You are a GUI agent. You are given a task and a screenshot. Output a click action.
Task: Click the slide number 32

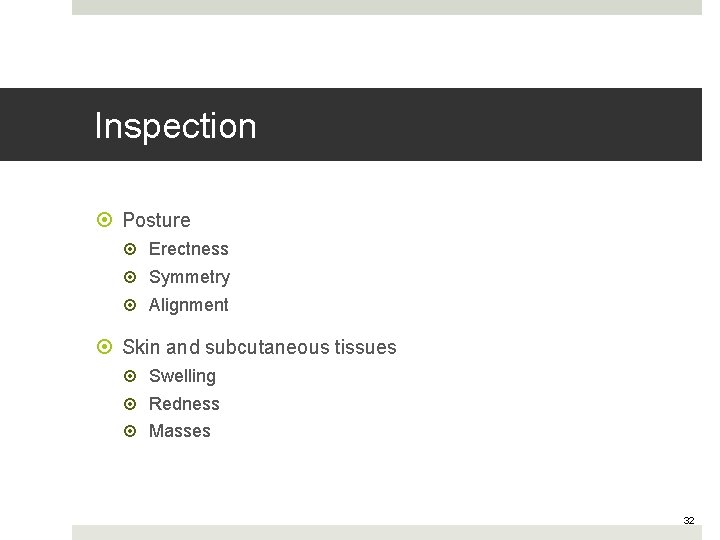pyautogui.click(x=689, y=520)
